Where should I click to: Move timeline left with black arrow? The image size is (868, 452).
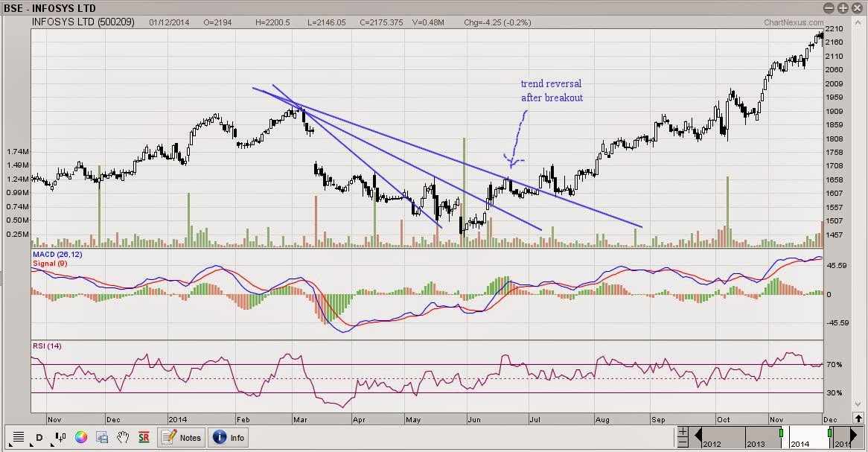click(697, 436)
